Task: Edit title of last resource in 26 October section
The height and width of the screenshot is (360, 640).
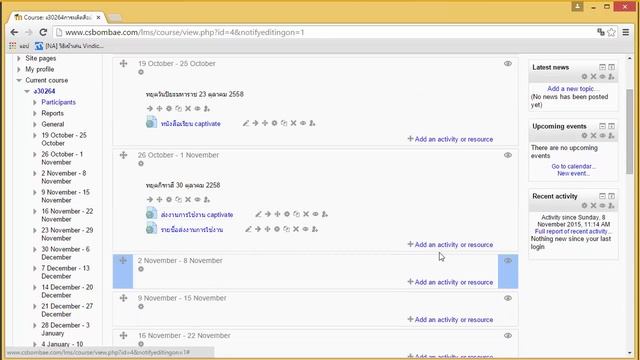Action: 248,229
